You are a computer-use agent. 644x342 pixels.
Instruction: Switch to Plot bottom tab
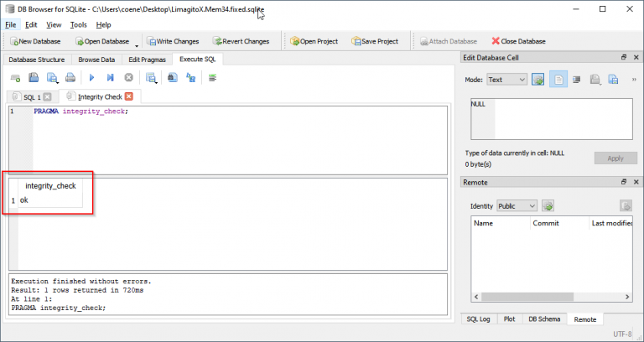[509, 319]
